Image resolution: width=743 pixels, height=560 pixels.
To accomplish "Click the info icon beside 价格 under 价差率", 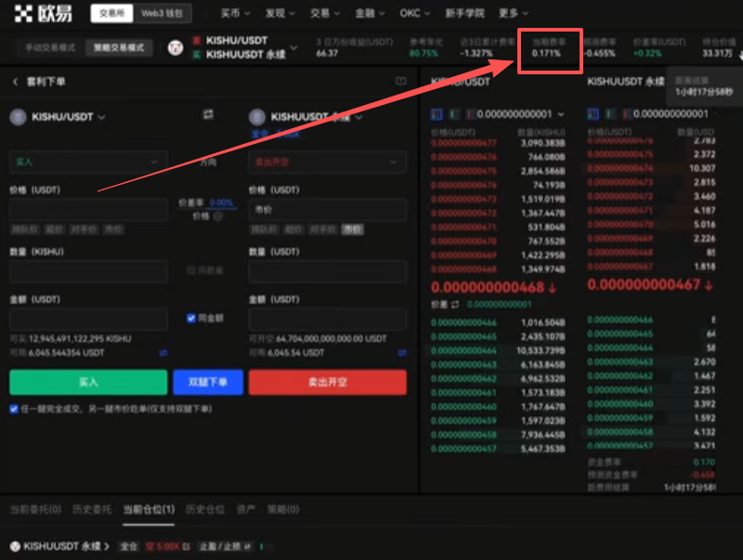I will (x=218, y=216).
